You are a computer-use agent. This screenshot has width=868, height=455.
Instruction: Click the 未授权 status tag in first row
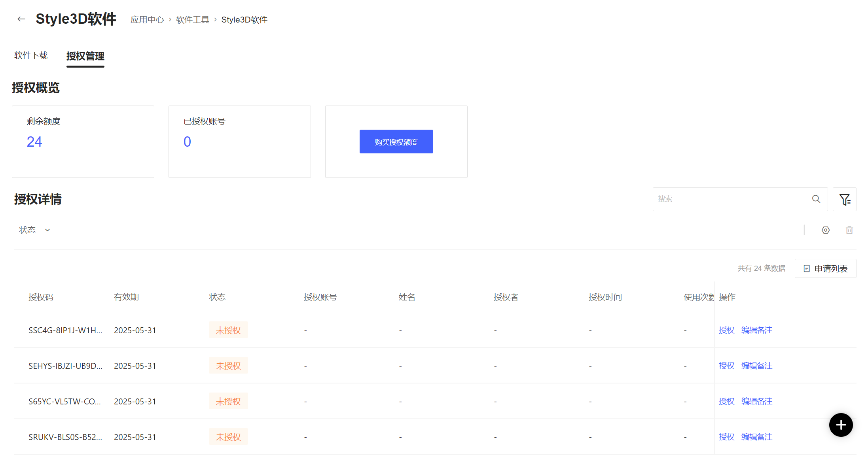coord(228,330)
